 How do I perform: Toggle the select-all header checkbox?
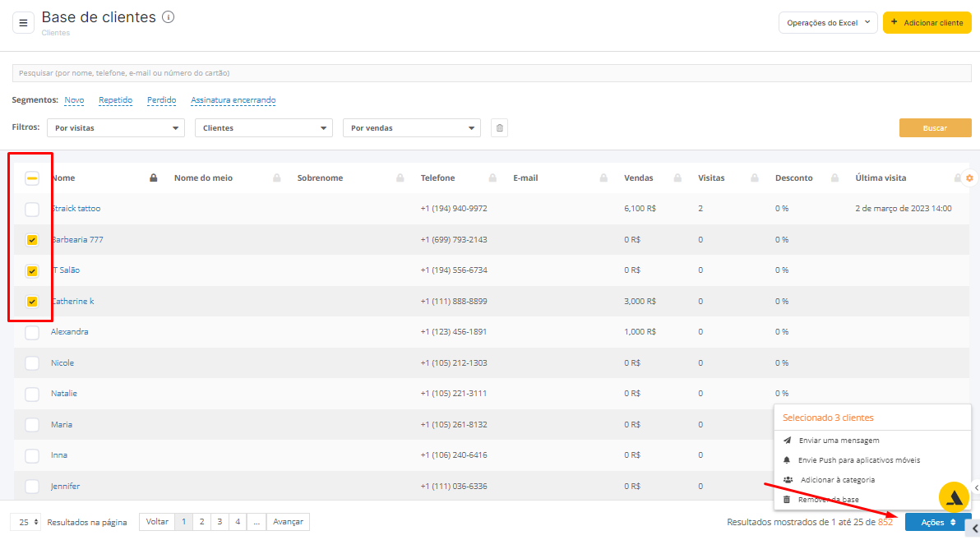coord(32,178)
